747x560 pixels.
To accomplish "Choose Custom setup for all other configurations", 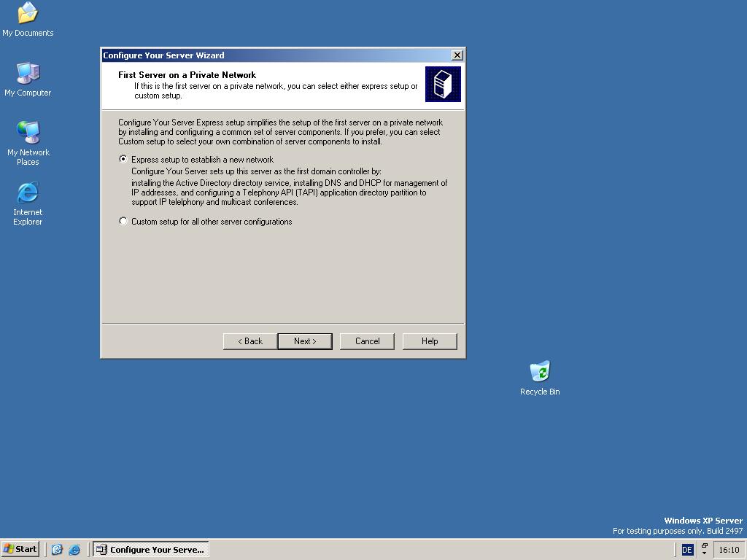I will point(205,222).
